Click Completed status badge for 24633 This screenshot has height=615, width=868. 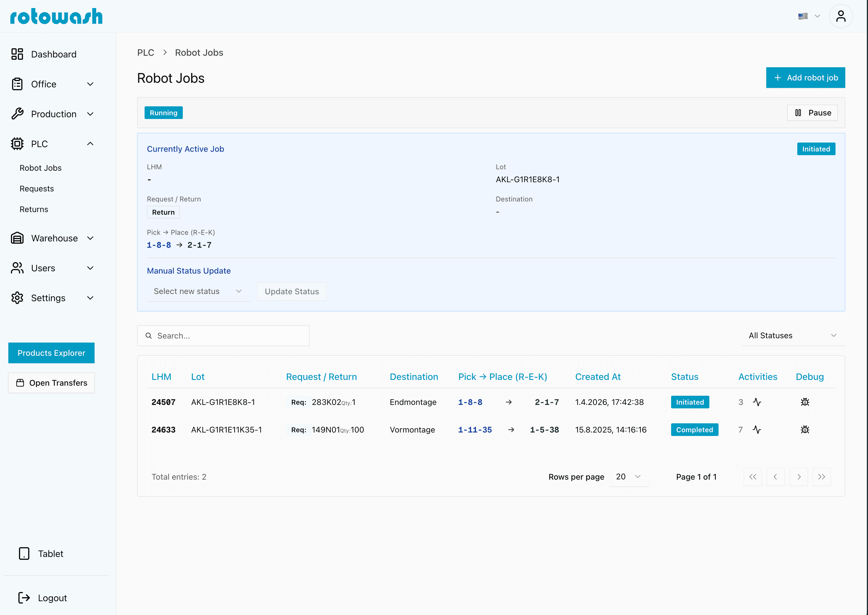point(695,430)
